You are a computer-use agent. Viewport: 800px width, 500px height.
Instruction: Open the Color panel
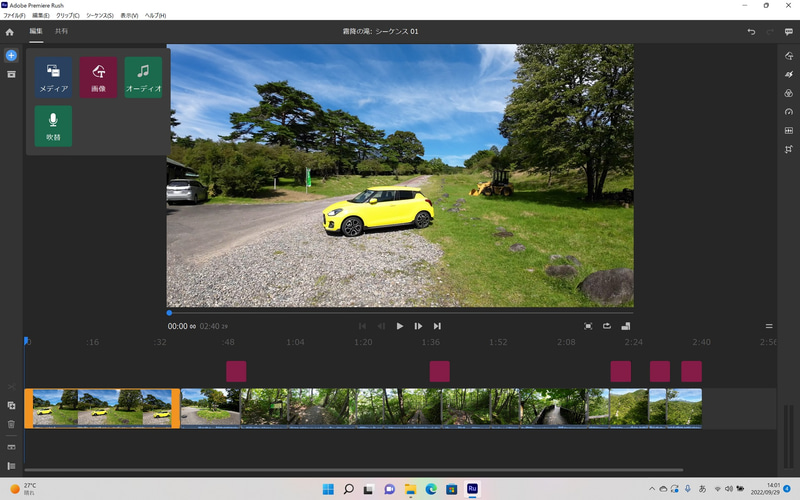pos(789,93)
